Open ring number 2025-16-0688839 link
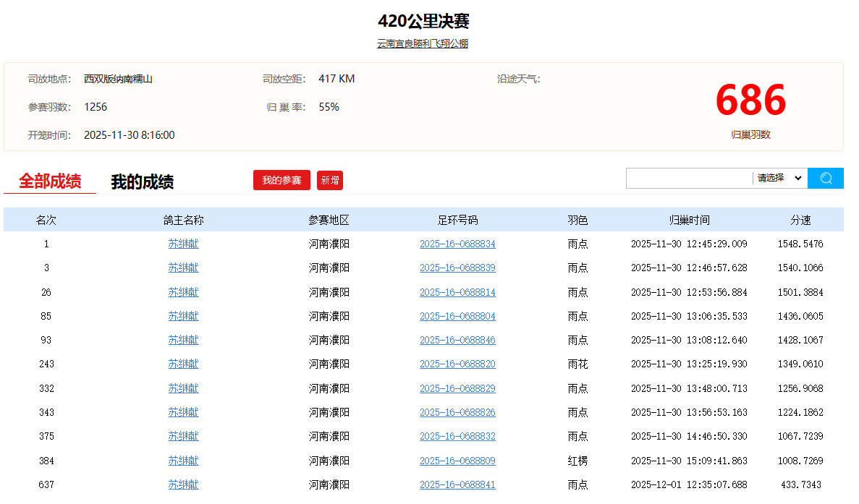The height and width of the screenshot is (504, 859). point(457,268)
